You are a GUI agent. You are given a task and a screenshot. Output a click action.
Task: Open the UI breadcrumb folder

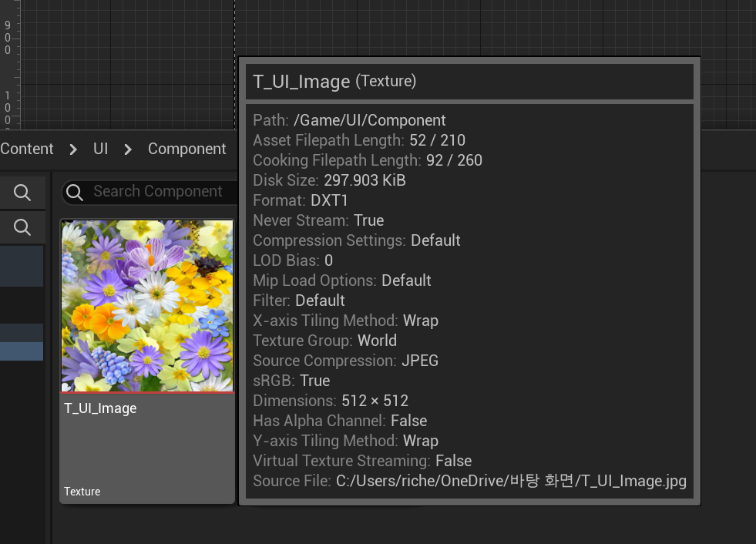point(101,149)
